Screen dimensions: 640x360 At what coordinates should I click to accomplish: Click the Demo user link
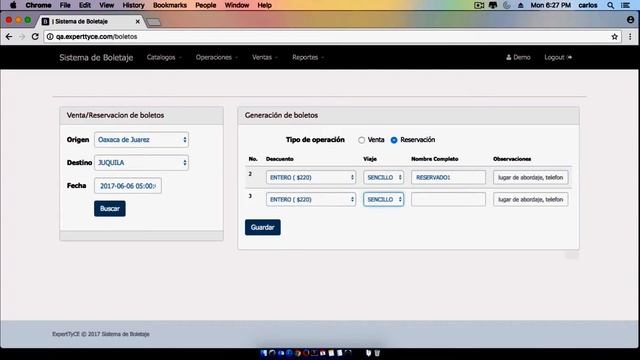pyautogui.click(x=518, y=58)
